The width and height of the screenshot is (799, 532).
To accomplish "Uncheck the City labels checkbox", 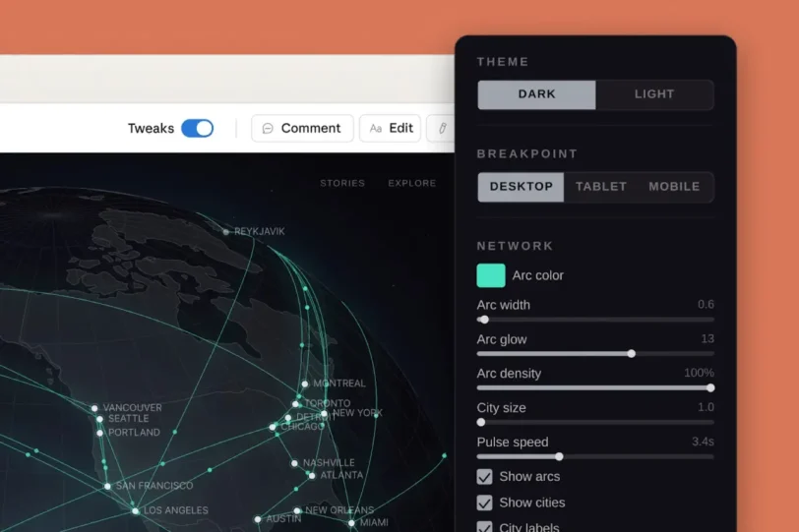I will [x=484, y=527].
